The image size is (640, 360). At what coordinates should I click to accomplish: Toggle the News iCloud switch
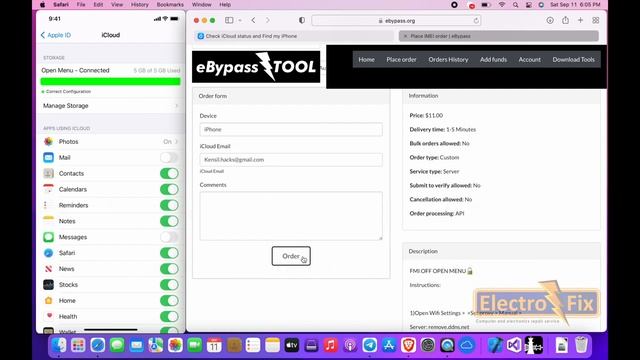click(169, 269)
